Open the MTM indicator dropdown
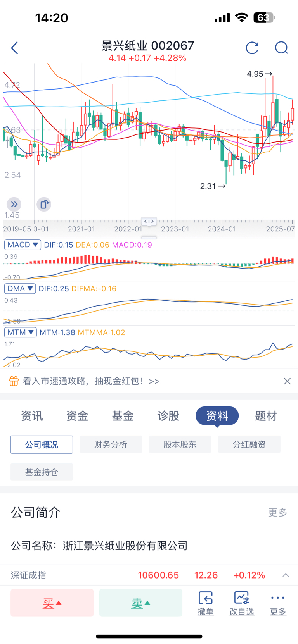This screenshot has width=298, height=644. tap(21, 332)
